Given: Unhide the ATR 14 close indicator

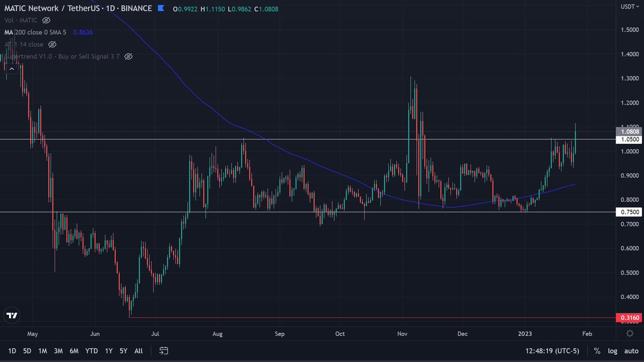Looking at the screenshot, I should click(53, 45).
